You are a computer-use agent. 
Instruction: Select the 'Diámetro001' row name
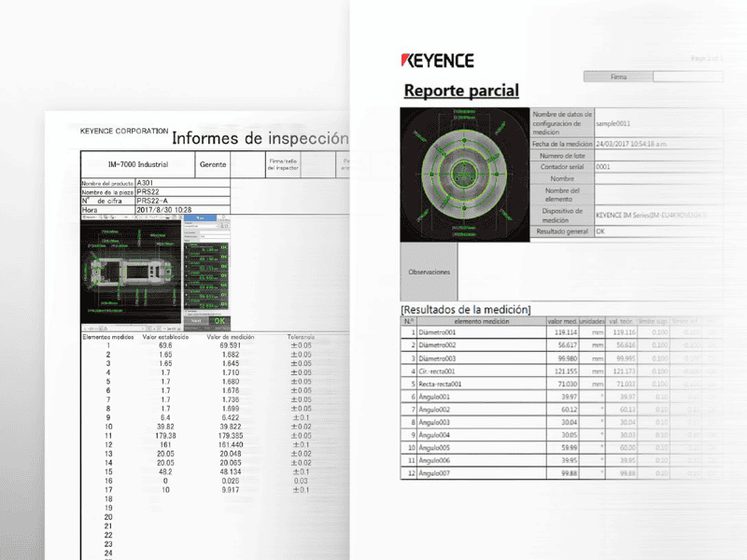coord(437,332)
